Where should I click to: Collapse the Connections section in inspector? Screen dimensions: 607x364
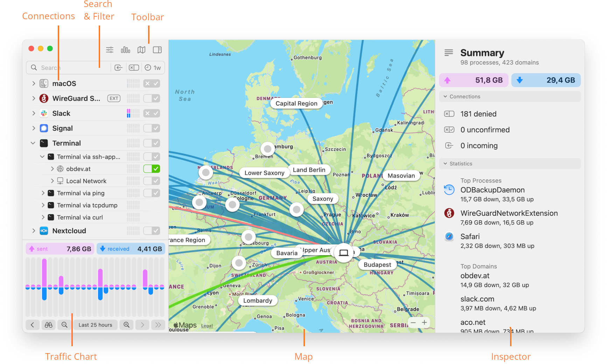coord(445,97)
